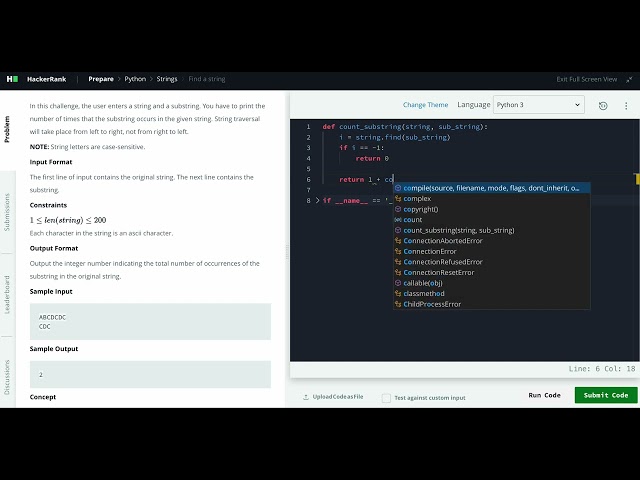640x480 pixels.
Task: Select ConnectionAbortedError autocomplete suggestion
Action: click(x=491, y=241)
